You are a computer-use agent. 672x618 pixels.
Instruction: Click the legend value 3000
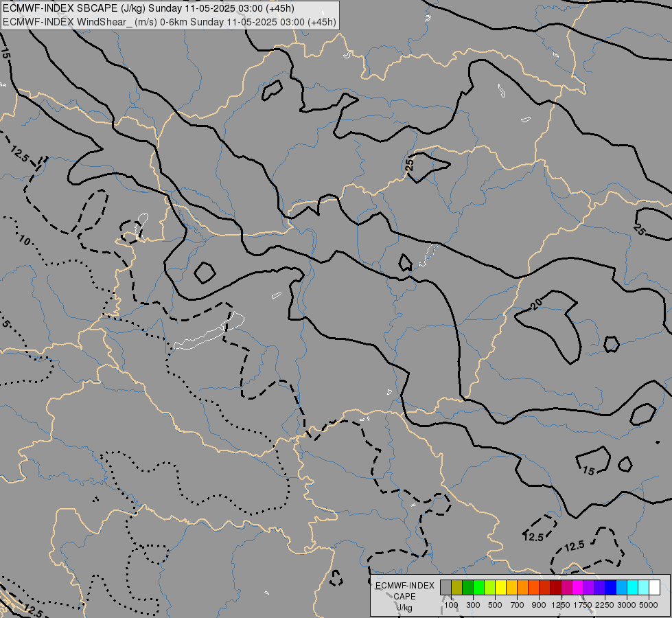[x=627, y=605]
